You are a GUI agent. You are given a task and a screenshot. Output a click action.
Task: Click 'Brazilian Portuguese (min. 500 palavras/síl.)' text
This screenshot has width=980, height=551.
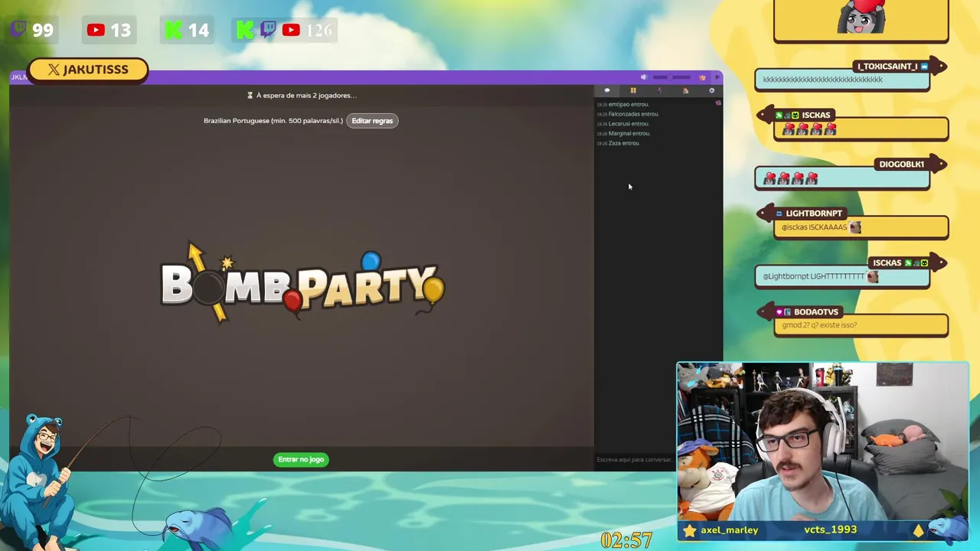pos(273,121)
